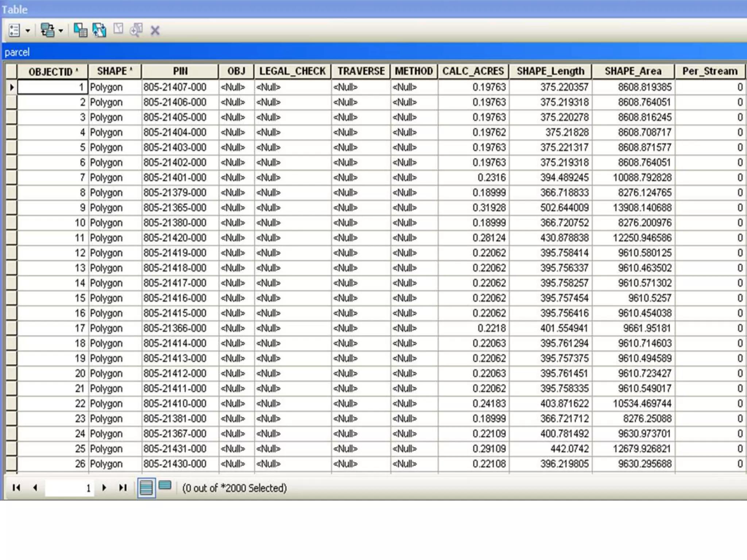
Task: Click the Related Tables icon
Action: [x=47, y=31]
